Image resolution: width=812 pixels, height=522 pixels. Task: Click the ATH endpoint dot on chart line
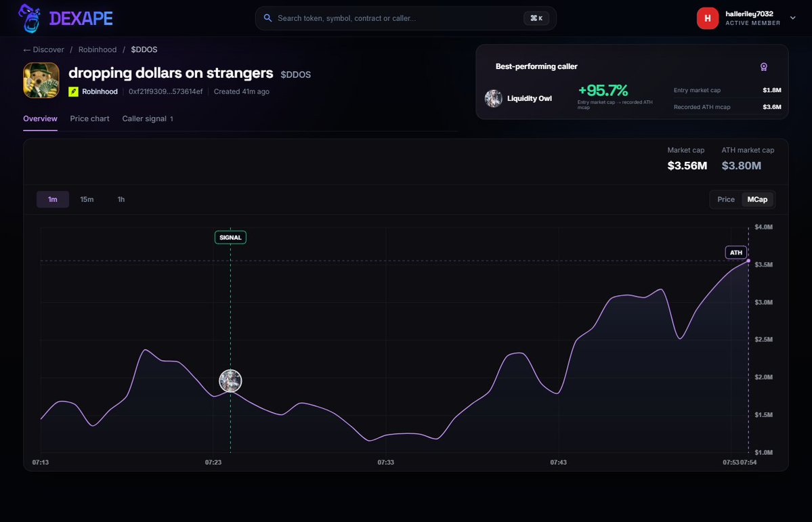748,261
